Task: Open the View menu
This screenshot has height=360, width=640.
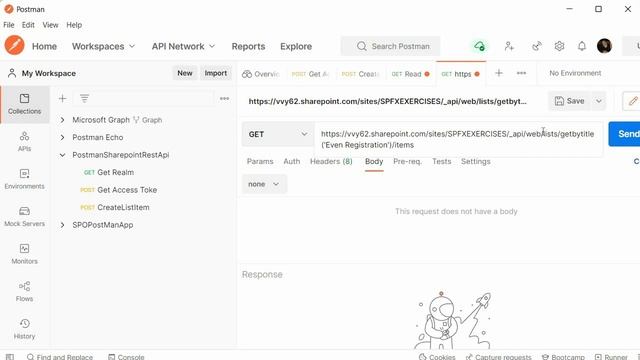Action: [50, 25]
